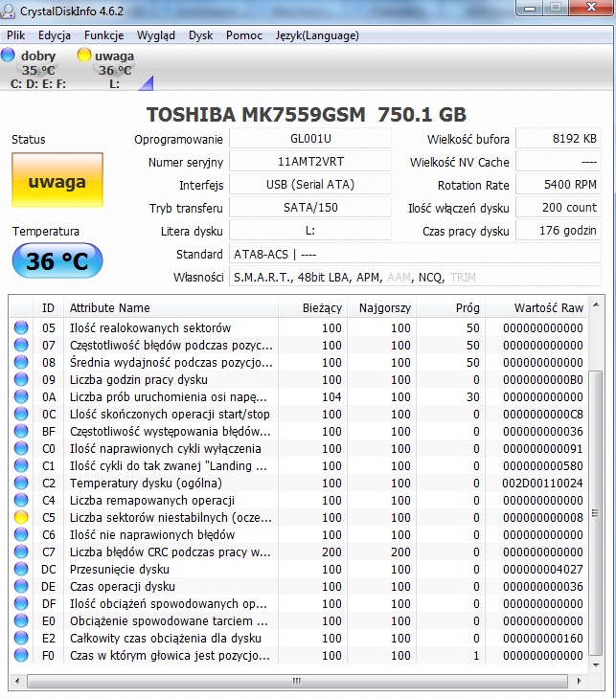Open the Plik menu

tap(15, 35)
